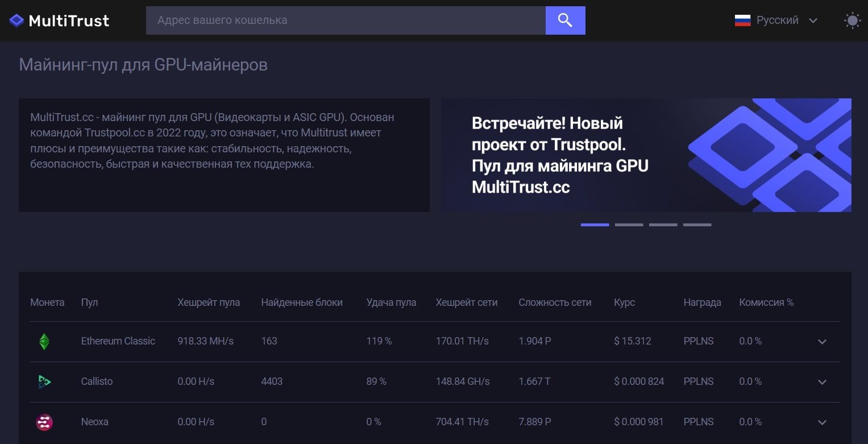Click the Майнинг-пул для GPU-майнеров heading
868x444 pixels.
(143, 65)
